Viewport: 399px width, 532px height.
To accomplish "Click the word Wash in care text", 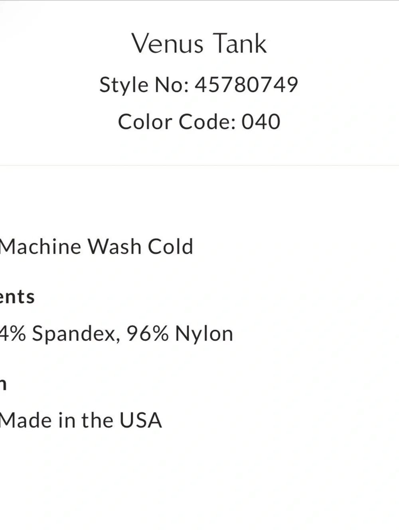I will (x=115, y=246).
